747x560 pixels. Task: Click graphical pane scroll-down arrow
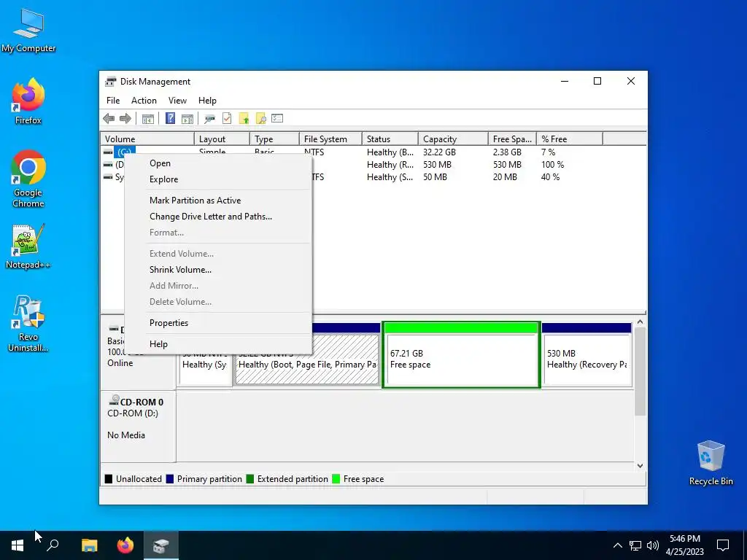pyautogui.click(x=640, y=466)
